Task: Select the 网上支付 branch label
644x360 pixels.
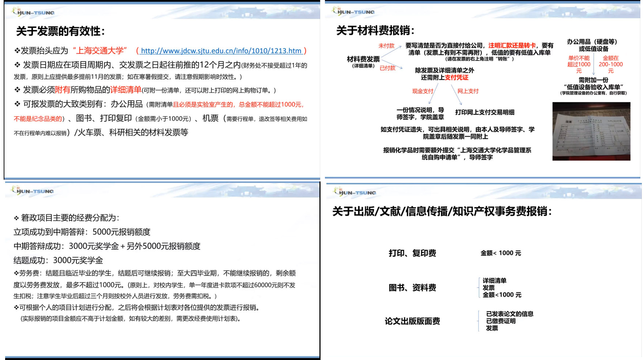Action: (468, 91)
